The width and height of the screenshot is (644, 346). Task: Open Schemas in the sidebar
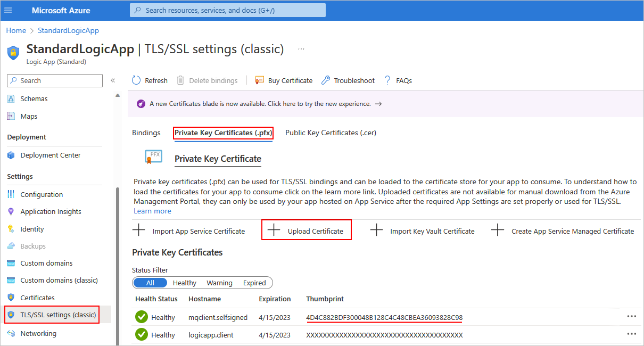click(x=34, y=98)
